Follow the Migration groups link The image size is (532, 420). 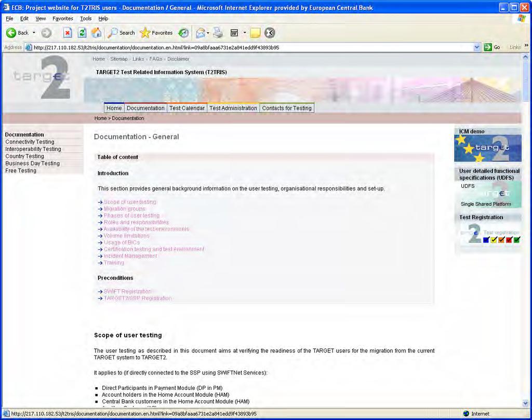click(x=125, y=209)
